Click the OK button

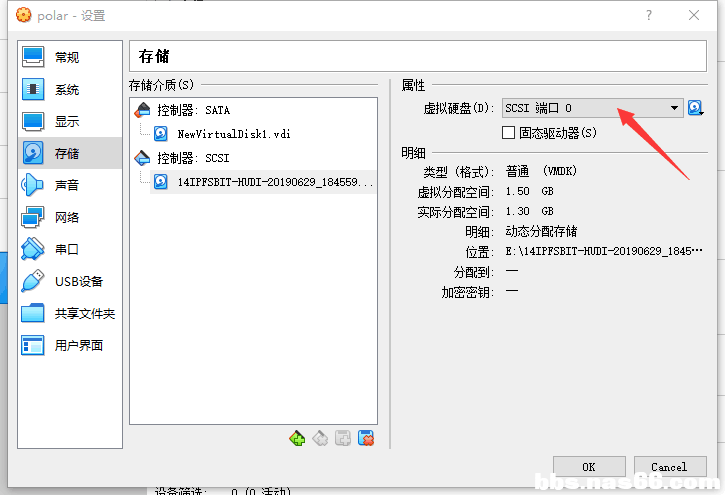click(x=589, y=467)
